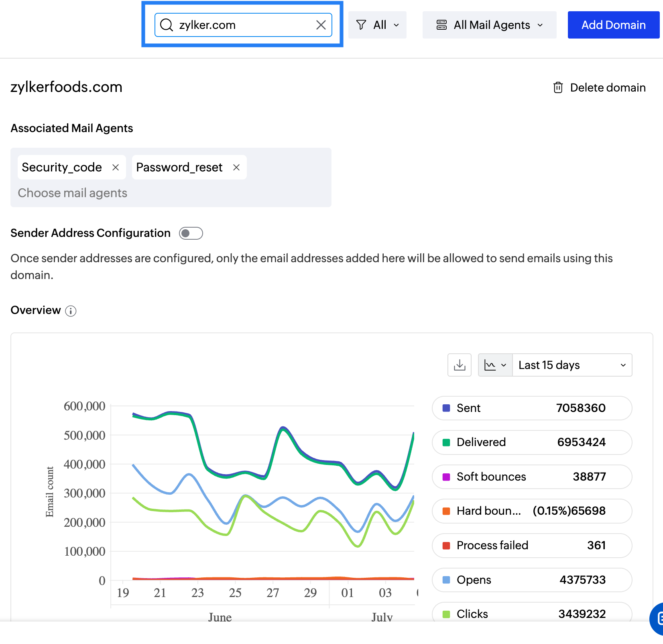Image resolution: width=663 pixels, height=644 pixels.
Task: Click the Delete domain trash icon
Action: click(x=558, y=88)
